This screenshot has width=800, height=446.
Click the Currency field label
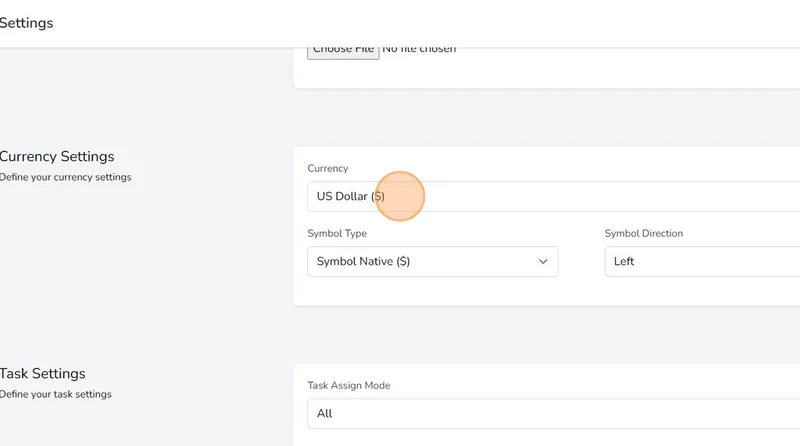tap(328, 169)
